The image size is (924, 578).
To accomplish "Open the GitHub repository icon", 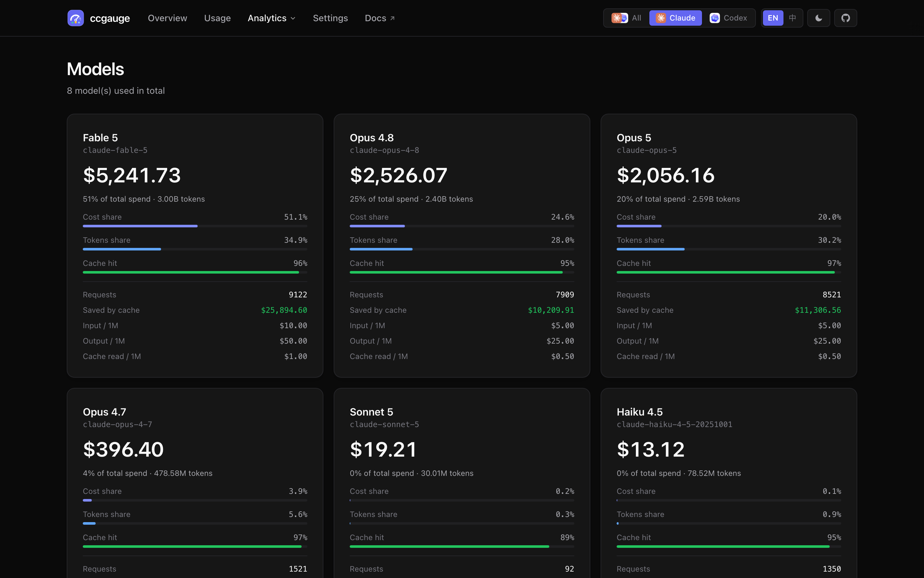I will point(845,18).
